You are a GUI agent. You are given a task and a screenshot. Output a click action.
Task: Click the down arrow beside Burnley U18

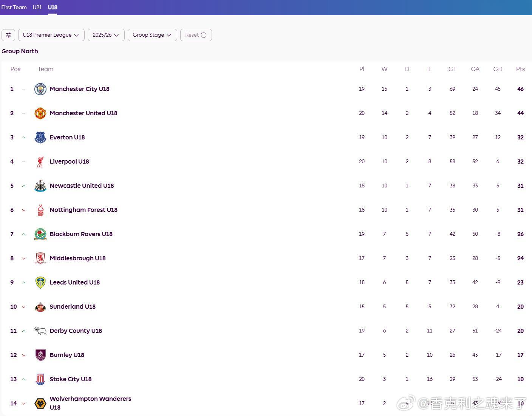point(24,355)
